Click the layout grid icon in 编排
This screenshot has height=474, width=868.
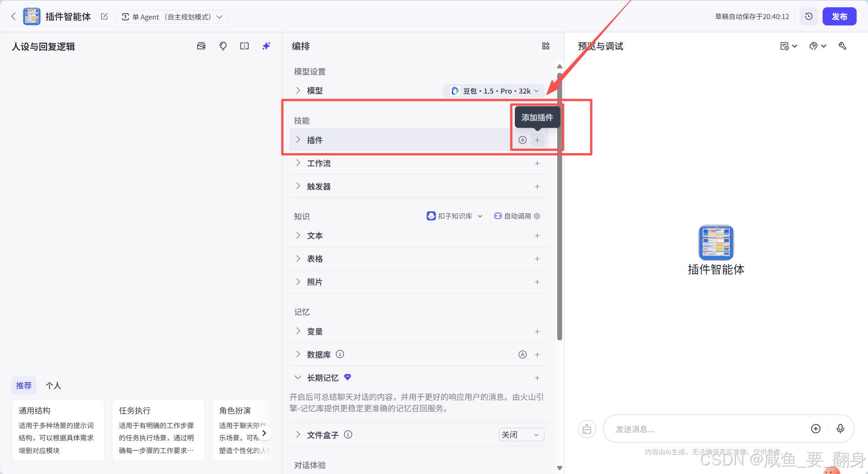546,46
